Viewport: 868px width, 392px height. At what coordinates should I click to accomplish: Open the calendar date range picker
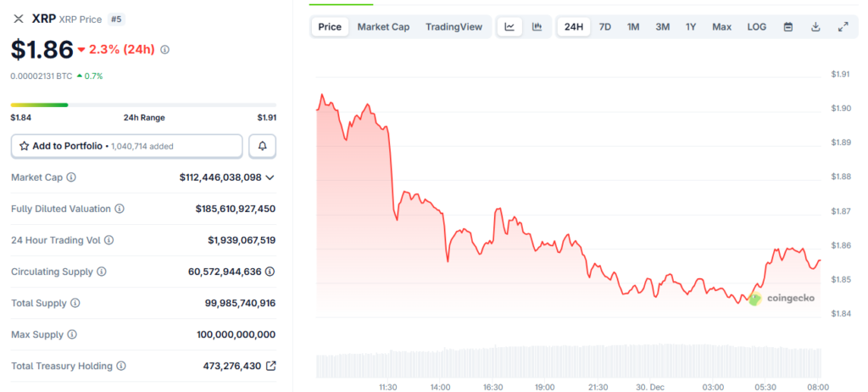click(788, 27)
